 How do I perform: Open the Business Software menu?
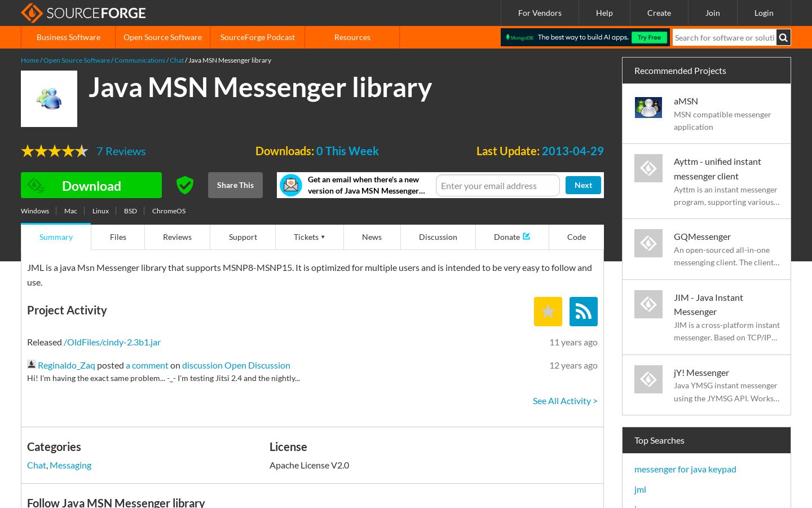[68, 37]
